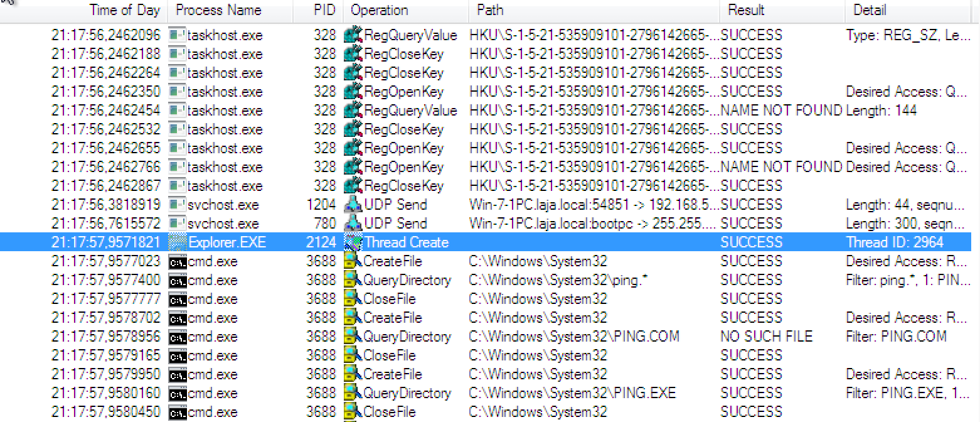Viewport: 980px width, 422px height.
Task: Click the PID column header
Action: [324, 10]
